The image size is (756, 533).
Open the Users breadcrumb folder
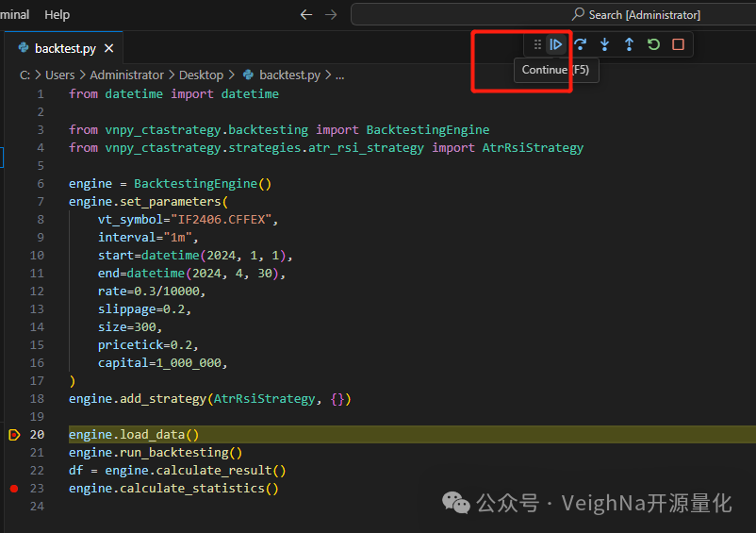tap(59, 75)
